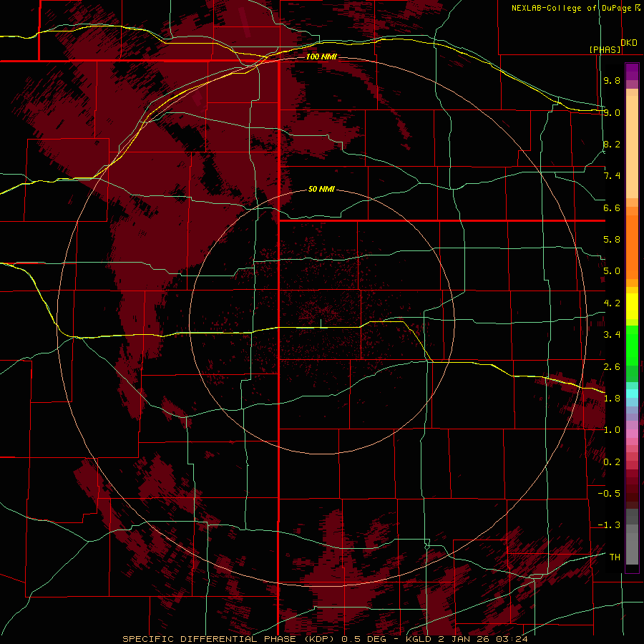The image size is (644, 644).
Task: Click the [PHAS] label above the color scale
Action: 605,49
